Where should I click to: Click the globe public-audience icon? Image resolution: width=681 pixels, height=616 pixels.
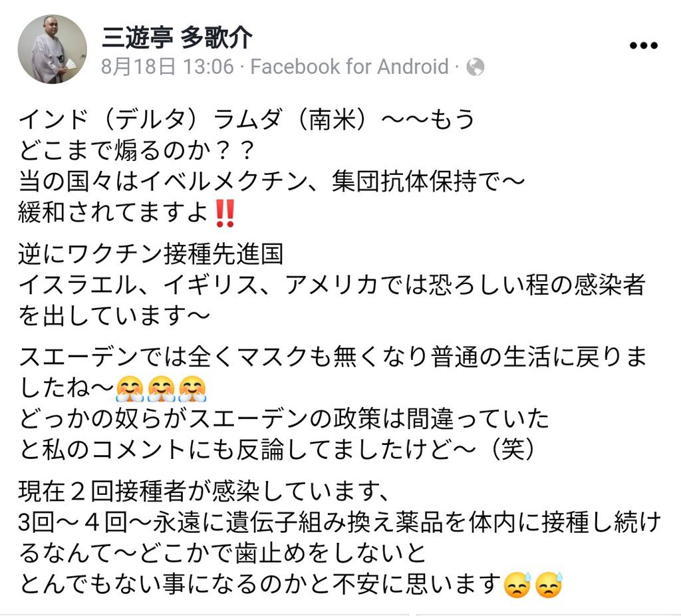click(475, 67)
